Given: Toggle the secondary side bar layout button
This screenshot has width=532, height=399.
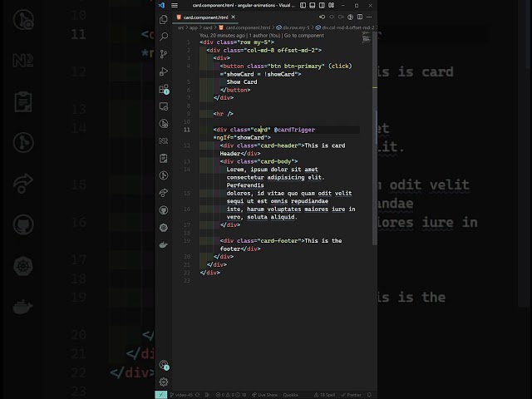Looking at the screenshot, I should [322, 6].
